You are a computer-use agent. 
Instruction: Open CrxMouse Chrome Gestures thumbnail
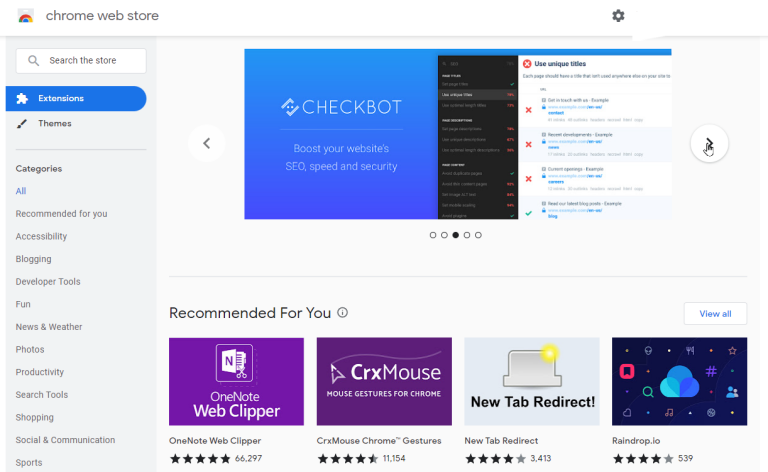384,381
